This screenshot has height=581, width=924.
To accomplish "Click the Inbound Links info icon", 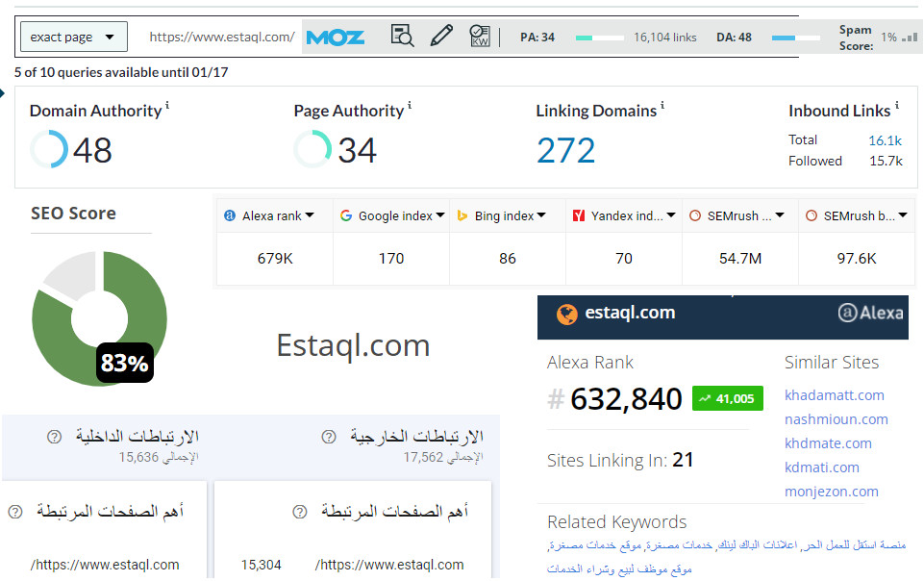I will pos(897,106).
